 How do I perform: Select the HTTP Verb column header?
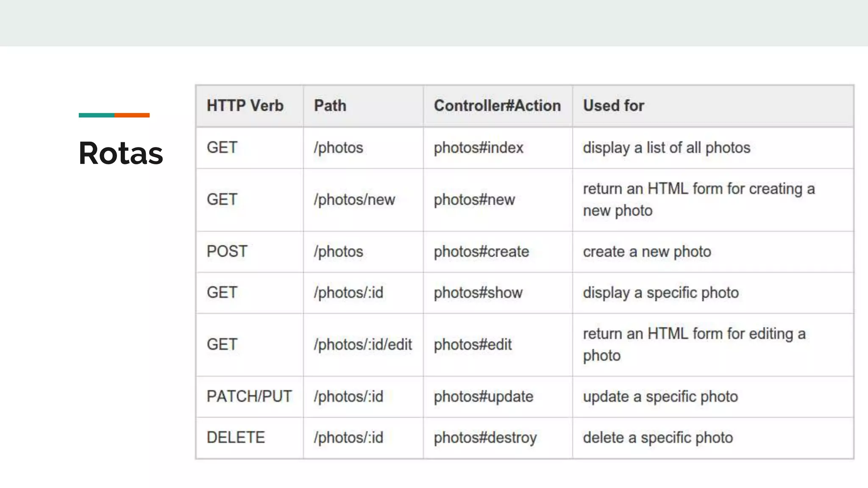(x=245, y=106)
